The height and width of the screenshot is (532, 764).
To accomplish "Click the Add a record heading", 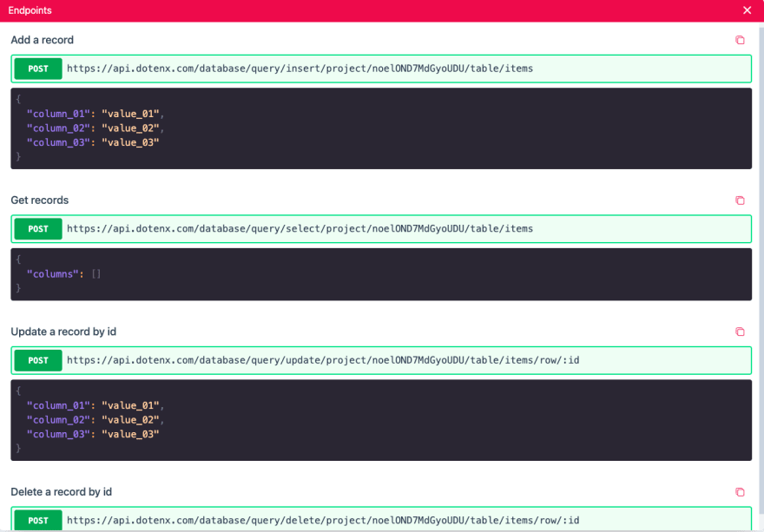I will click(x=42, y=40).
